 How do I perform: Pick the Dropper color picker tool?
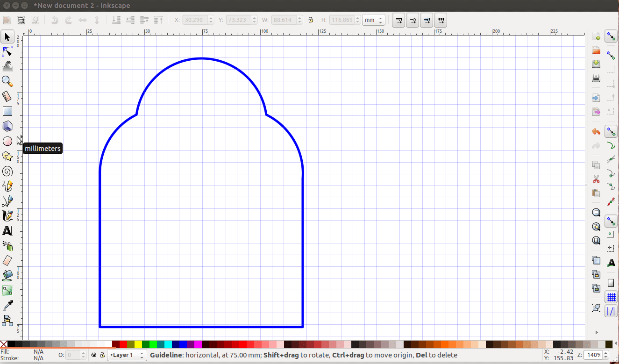point(7,306)
